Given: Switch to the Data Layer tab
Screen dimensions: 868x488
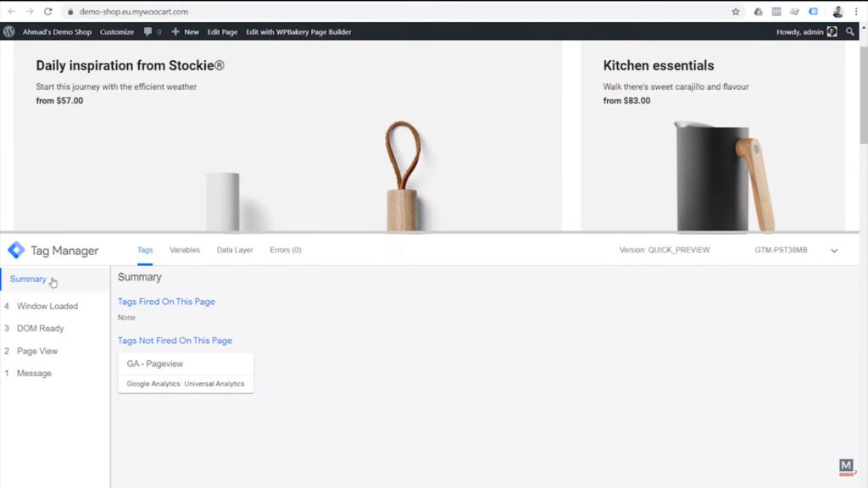Looking at the screenshot, I should pos(235,250).
